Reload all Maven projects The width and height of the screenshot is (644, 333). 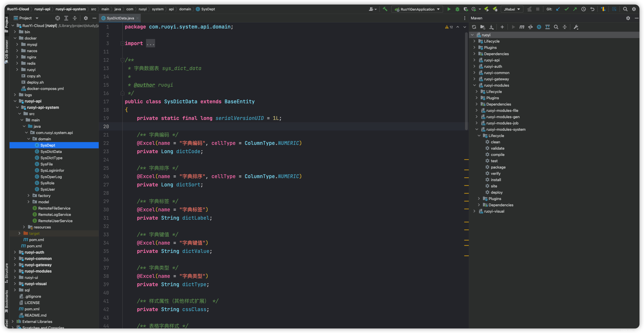pos(474,27)
